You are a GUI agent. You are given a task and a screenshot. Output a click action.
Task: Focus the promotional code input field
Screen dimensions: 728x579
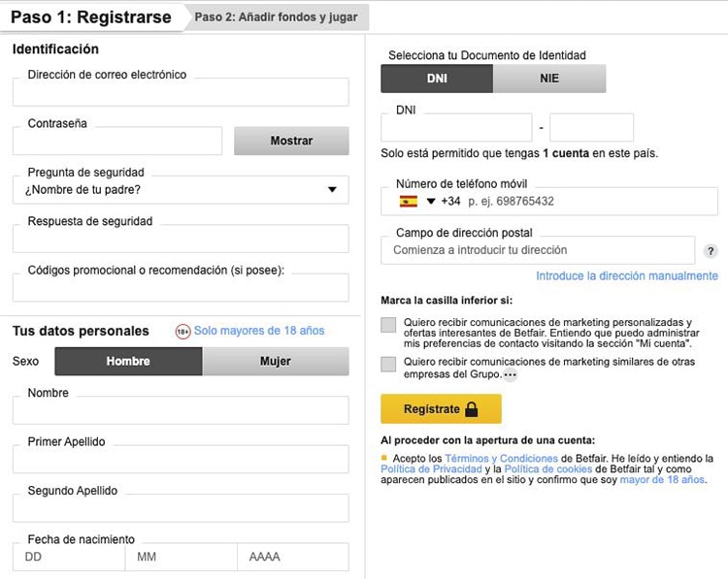(x=181, y=288)
